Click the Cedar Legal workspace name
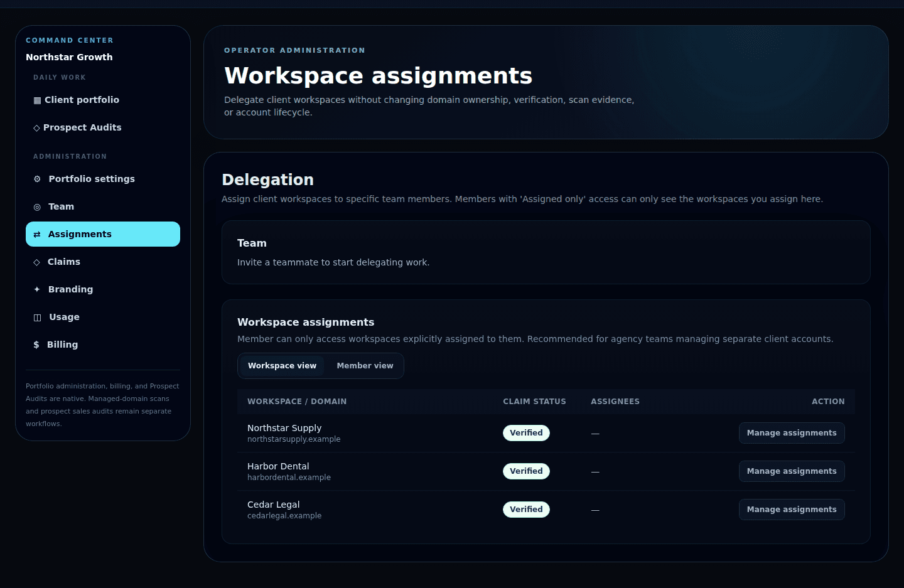 tap(273, 505)
